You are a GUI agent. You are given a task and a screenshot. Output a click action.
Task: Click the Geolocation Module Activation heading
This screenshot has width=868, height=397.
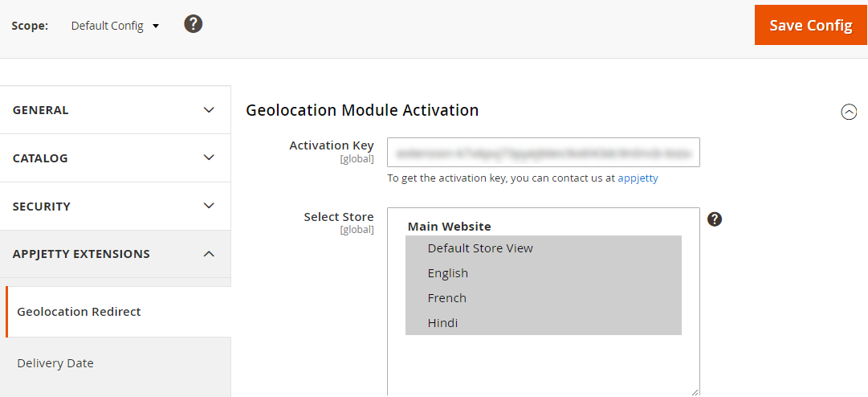coord(362,110)
